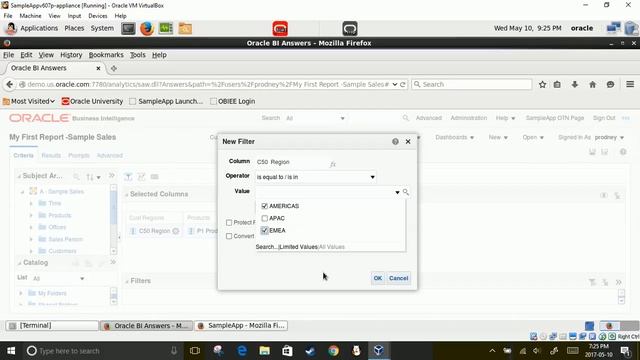This screenshot has height=360, width=640.
Task: Launch terminal from GNOME panel icon
Action: (x=128, y=29)
